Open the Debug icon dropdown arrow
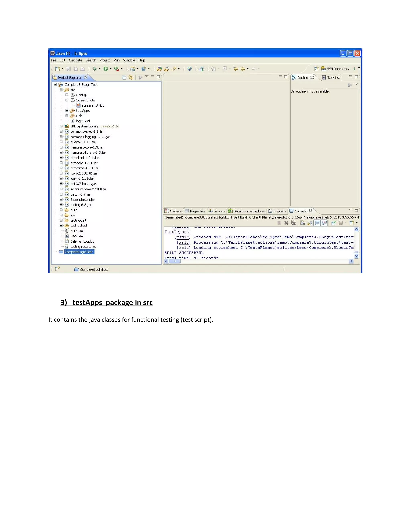 pyautogui.click(x=100, y=69)
